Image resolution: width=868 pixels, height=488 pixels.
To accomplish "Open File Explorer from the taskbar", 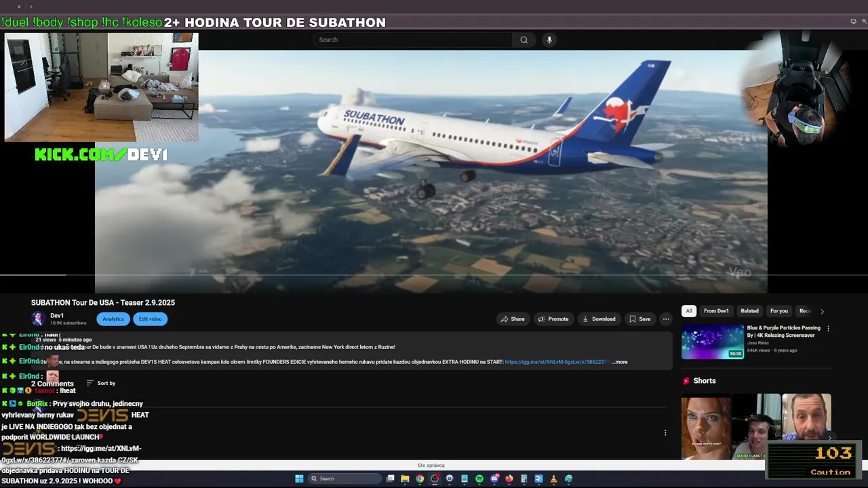I will 405,479.
